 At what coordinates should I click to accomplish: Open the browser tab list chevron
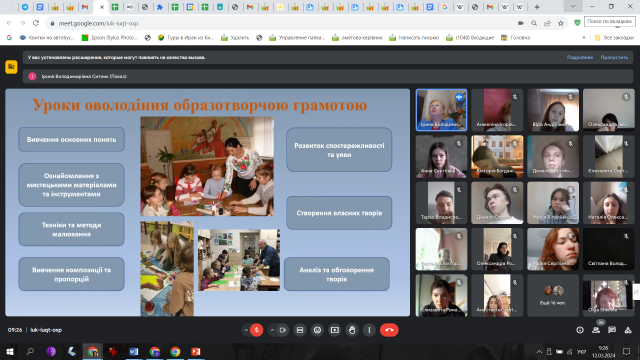pos(573,7)
